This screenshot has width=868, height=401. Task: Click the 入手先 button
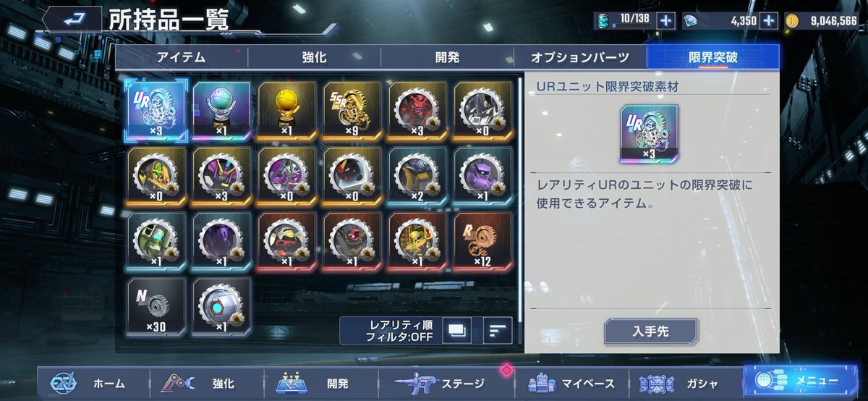[652, 331]
